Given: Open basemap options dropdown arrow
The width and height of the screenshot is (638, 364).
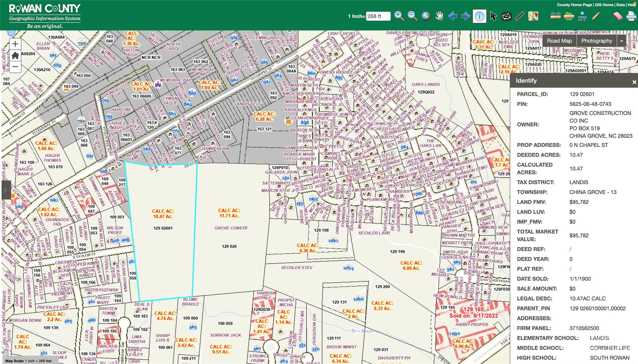Looking at the screenshot, I should point(621,41).
